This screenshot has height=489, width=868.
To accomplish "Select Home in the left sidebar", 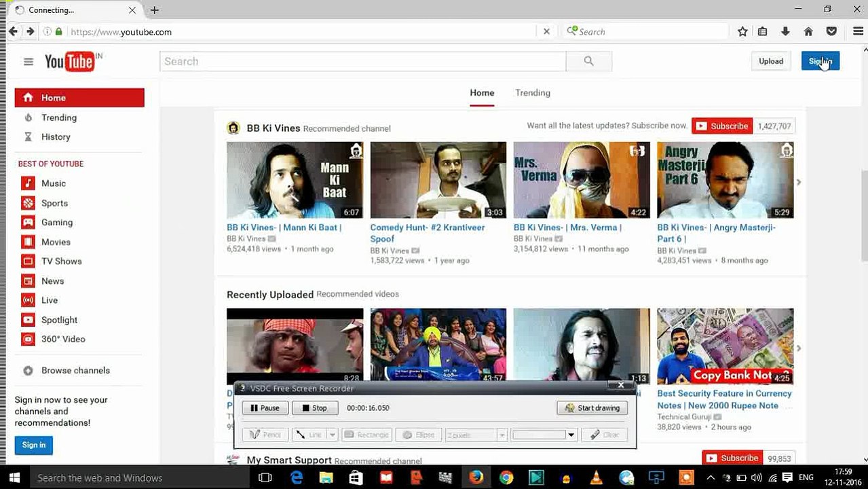I will 79,98.
